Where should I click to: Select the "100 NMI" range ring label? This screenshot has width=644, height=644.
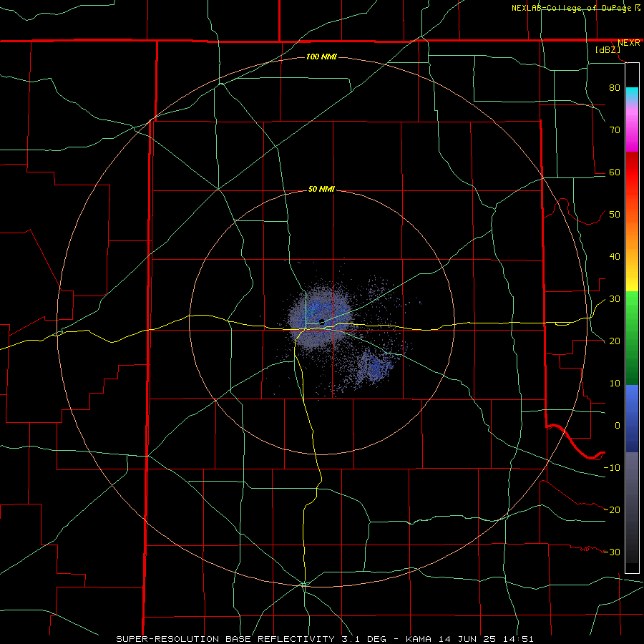321,57
